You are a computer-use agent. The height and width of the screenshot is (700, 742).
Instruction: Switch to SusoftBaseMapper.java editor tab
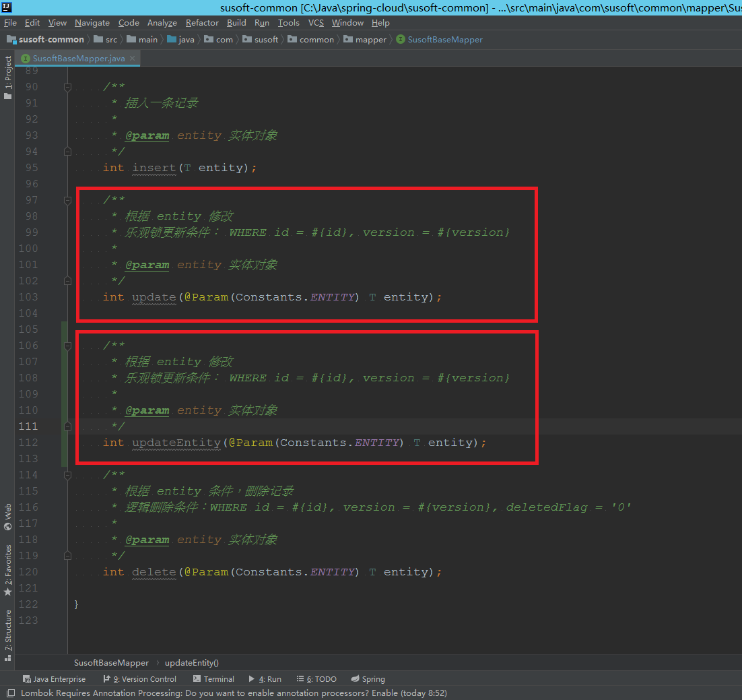(x=77, y=59)
